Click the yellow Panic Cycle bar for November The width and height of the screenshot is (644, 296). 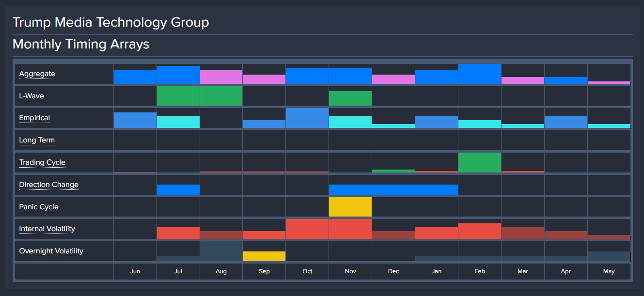(350, 207)
